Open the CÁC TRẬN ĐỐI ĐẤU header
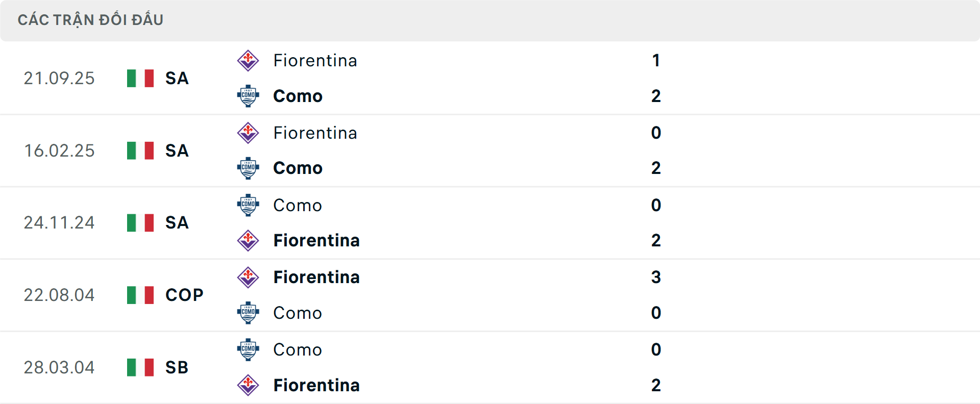Screen dimensions: 980x404 pyautogui.click(x=90, y=19)
